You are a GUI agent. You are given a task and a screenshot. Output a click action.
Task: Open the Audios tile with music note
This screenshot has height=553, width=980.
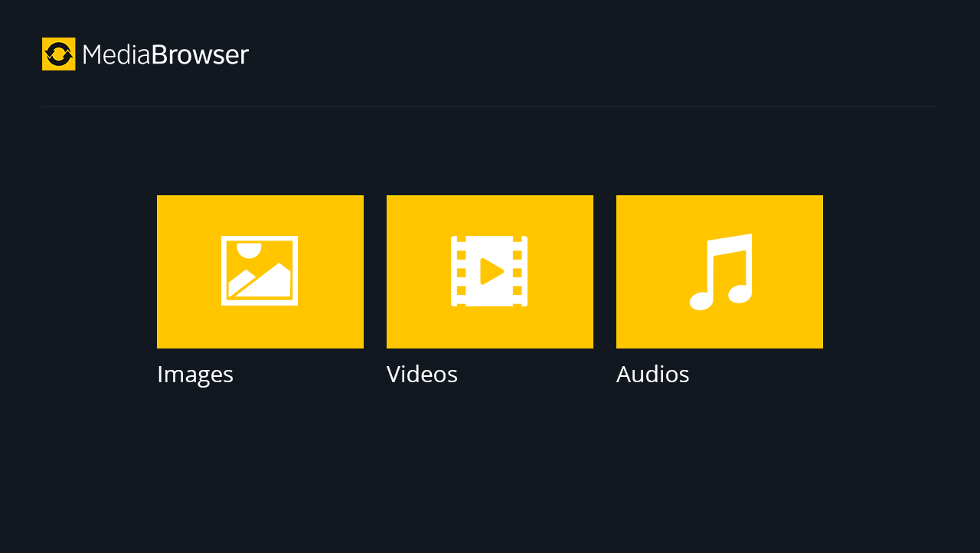(720, 272)
